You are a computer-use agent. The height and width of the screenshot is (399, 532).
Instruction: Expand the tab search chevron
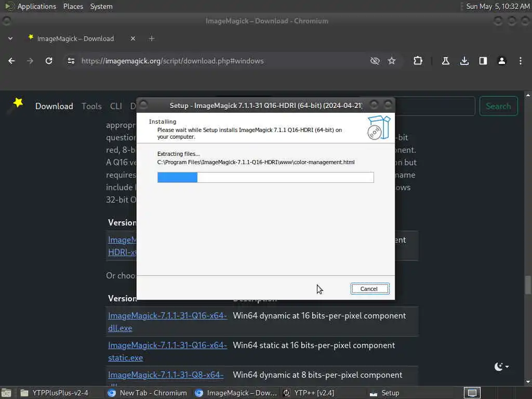[10, 38]
